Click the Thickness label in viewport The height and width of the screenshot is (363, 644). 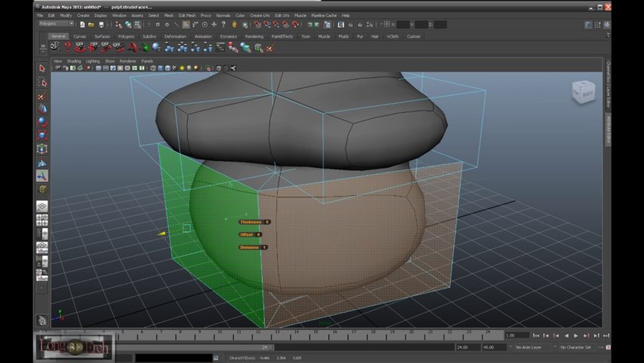tap(250, 222)
